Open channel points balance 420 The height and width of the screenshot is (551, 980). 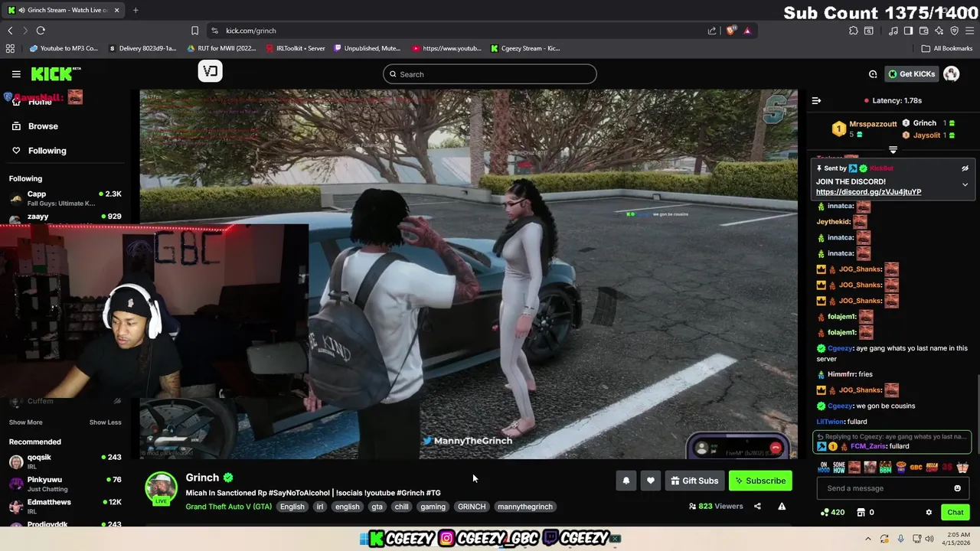832,512
